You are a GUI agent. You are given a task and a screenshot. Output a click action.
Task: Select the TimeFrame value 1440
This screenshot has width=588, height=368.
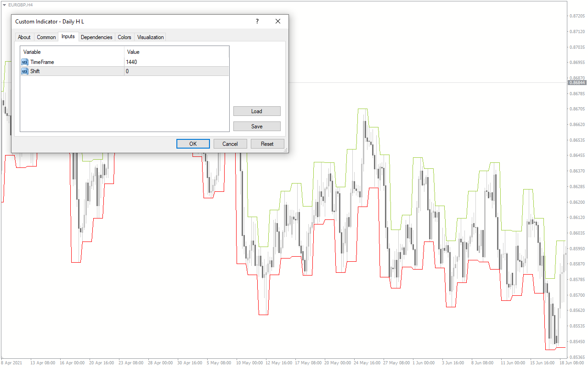pos(176,62)
